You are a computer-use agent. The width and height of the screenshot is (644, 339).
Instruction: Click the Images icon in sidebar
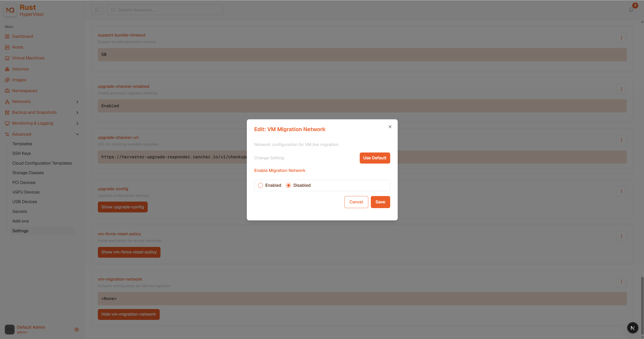pos(7,80)
